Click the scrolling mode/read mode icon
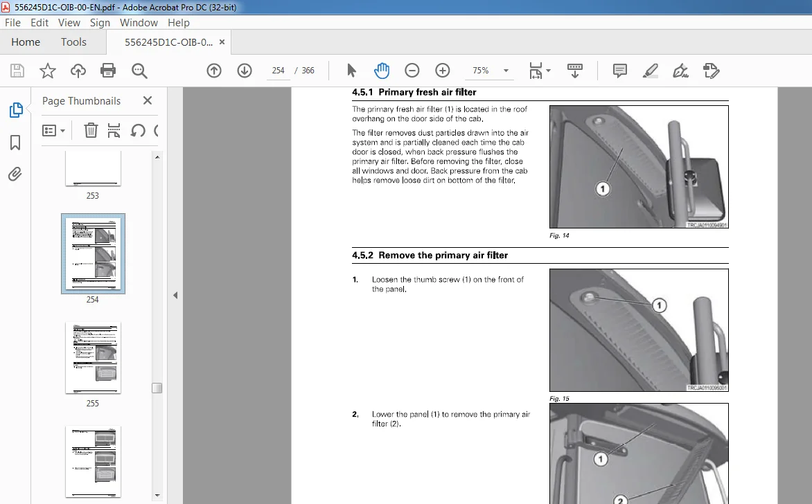Screen dimensions: 812x504 coord(575,71)
